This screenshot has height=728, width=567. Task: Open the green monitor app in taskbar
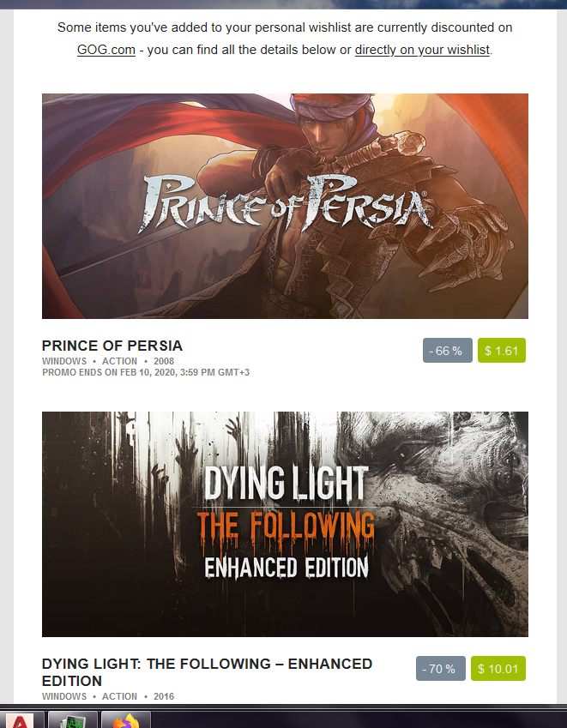(72, 719)
